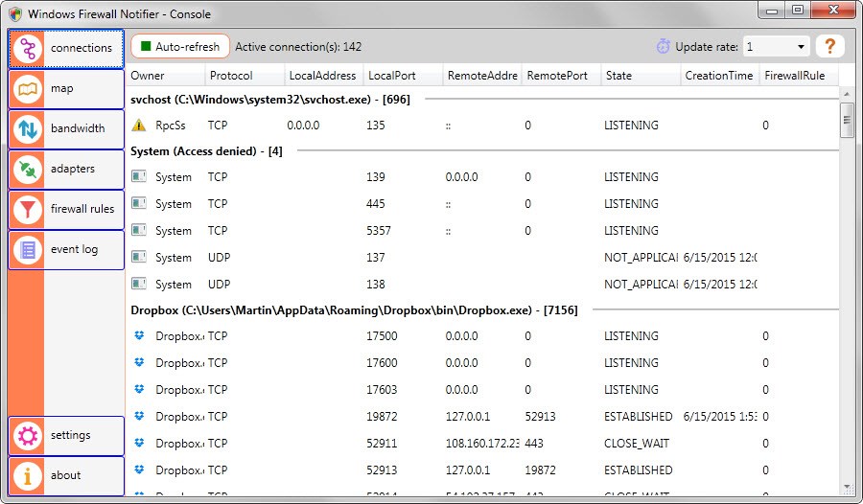Switch to the map tab label
Viewport: 863px width, 504px height.
61,88
